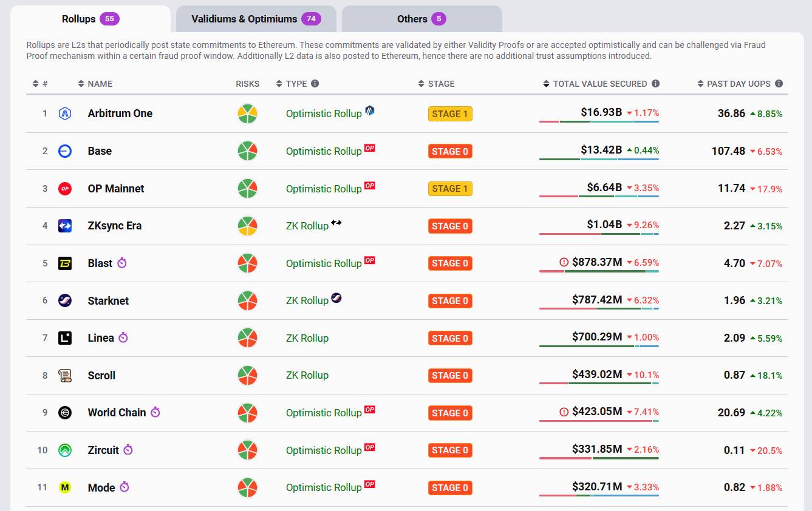Sort by PAST DAY UOPS column
Screen dimensions: 812x511
[x=734, y=84]
